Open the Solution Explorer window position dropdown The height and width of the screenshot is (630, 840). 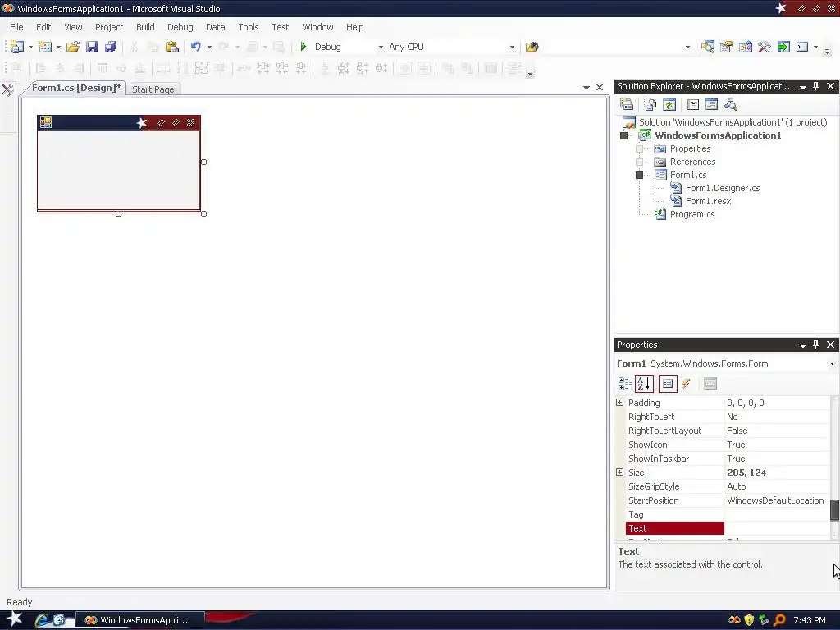[x=803, y=87]
